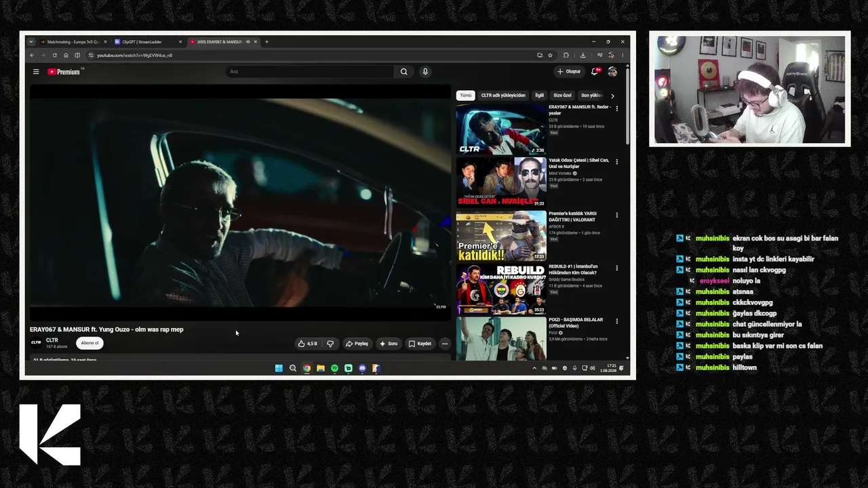Close the Matchmaking Europe 5v5 tab

[x=105, y=42]
